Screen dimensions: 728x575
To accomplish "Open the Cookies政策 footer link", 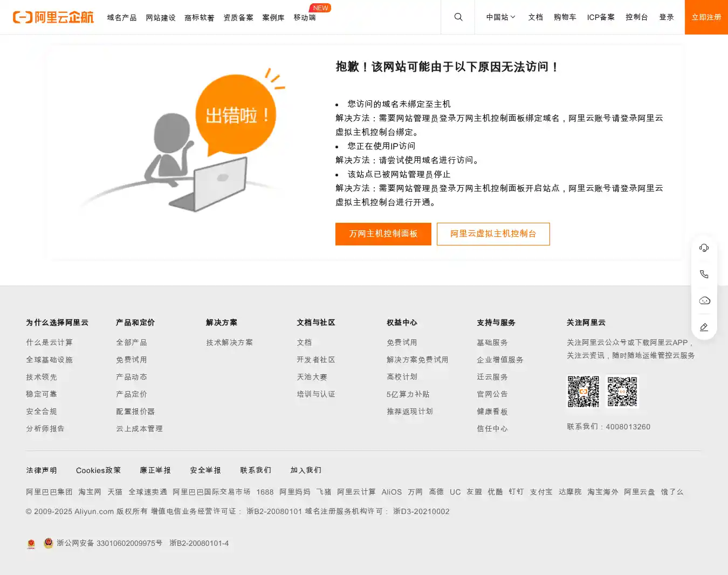I will coord(98,470).
